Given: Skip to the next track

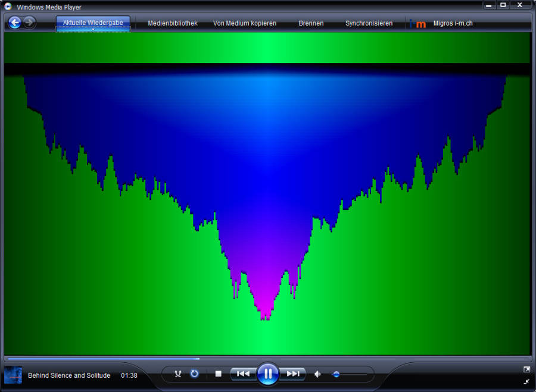Looking at the screenshot, I should tap(293, 374).
